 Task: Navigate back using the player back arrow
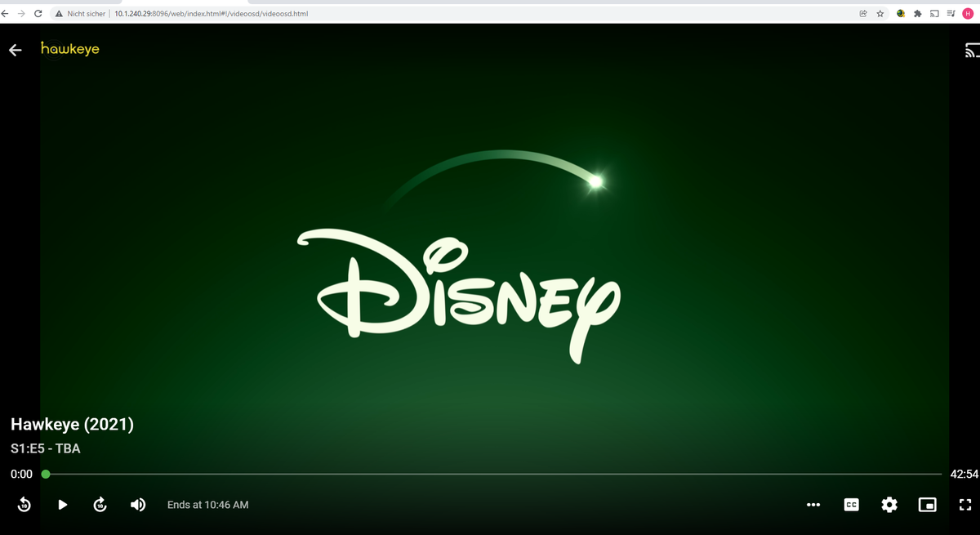[x=15, y=49]
